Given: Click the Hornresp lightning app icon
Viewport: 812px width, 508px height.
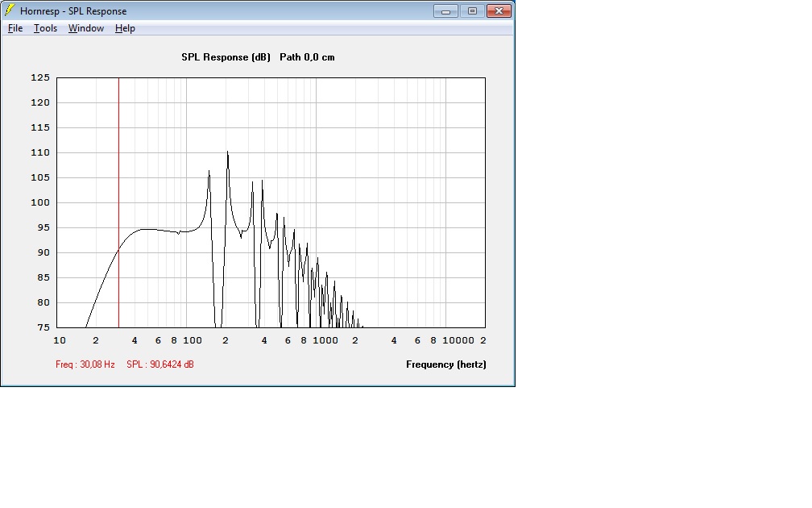Looking at the screenshot, I should pos(10,10).
